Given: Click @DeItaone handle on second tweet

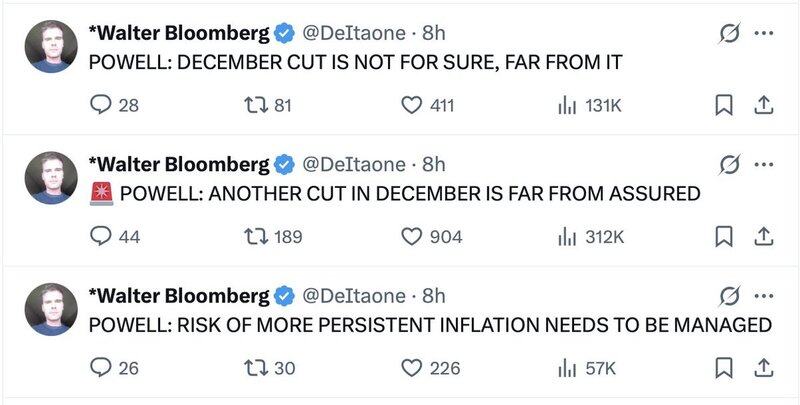Looking at the screenshot, I should 354,164.
